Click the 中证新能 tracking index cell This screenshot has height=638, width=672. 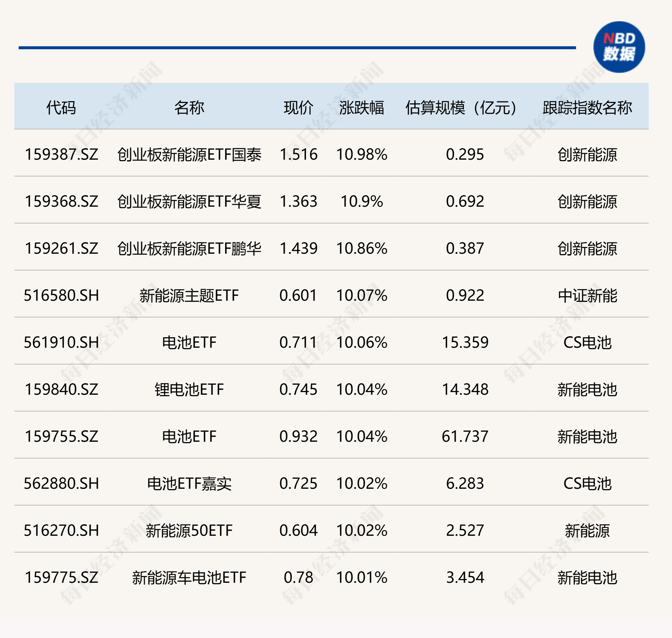[587, 295]
